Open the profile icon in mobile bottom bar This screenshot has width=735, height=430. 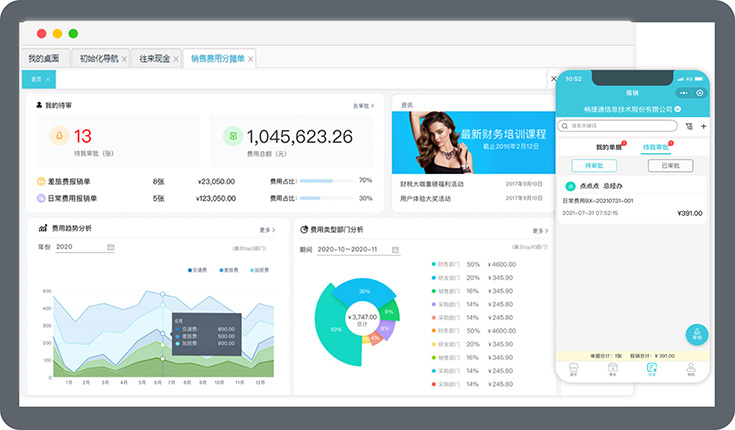pos(690,368)
